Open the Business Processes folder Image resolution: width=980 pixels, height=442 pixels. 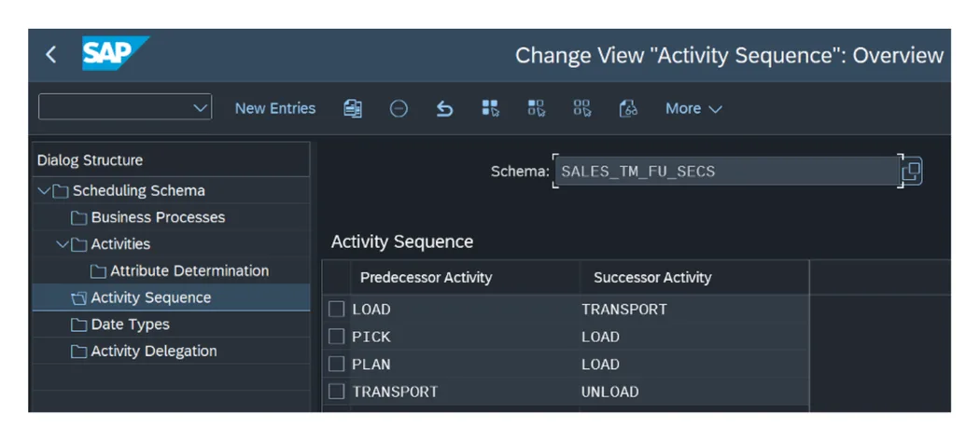[x=158, y=217]
